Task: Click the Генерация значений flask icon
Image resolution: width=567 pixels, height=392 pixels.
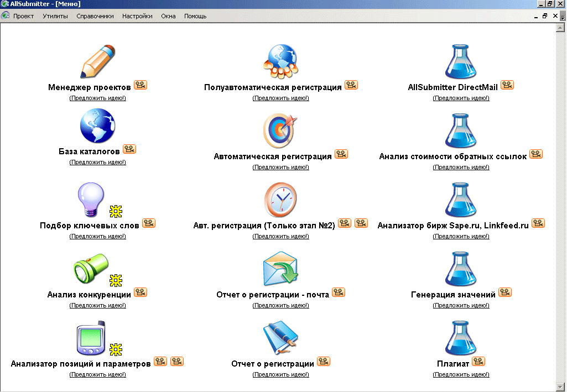Action: pos(461,269)
